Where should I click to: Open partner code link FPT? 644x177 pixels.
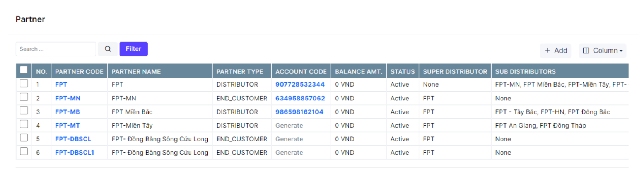click(x=61, y=85)
